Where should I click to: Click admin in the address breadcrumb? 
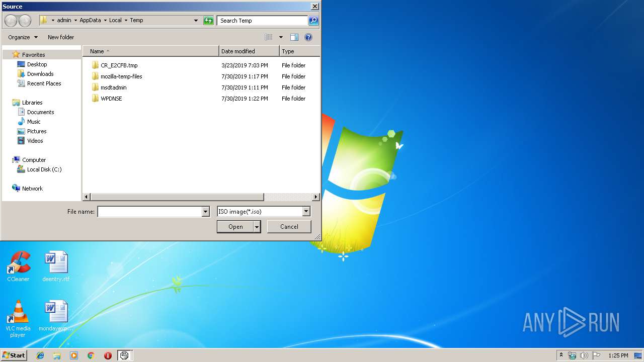(64, 21)
